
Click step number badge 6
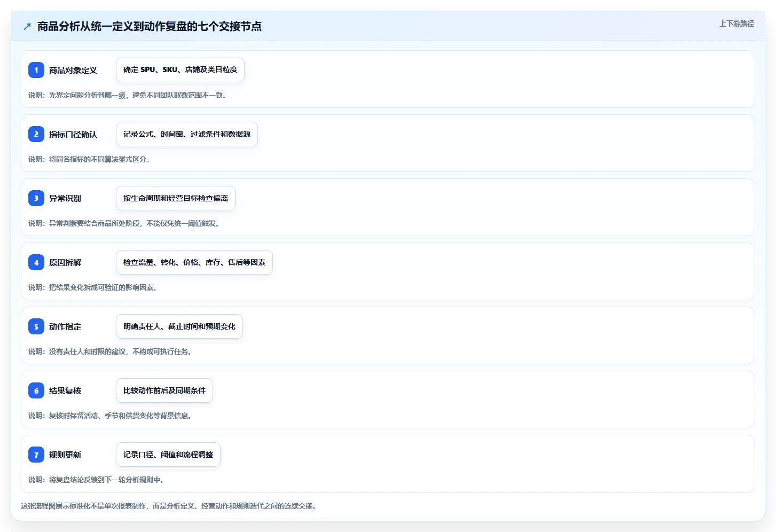pyautogui.click(x=36, y=390)
